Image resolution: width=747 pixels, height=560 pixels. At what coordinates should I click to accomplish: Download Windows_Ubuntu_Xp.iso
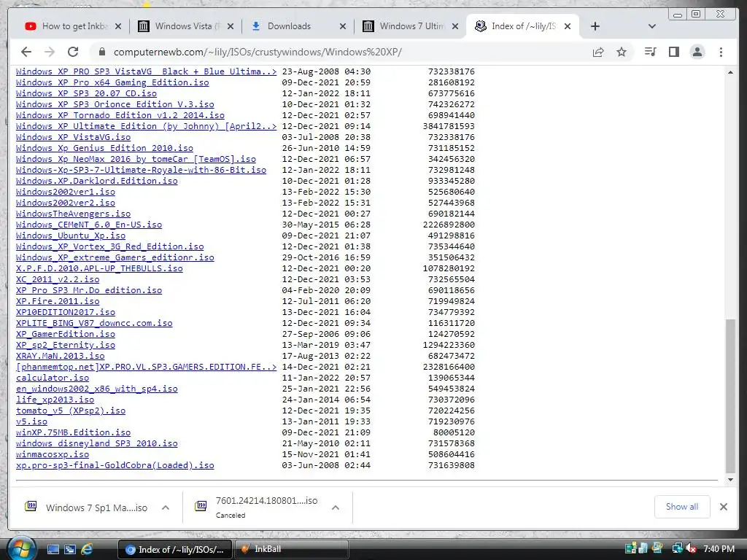tap(71, 236)
